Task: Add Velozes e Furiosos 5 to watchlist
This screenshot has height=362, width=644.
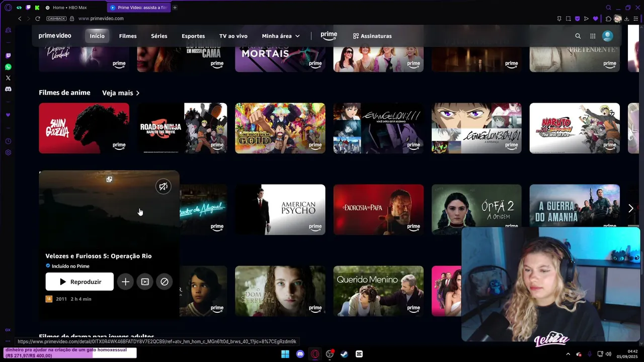Action: point(125,282)
